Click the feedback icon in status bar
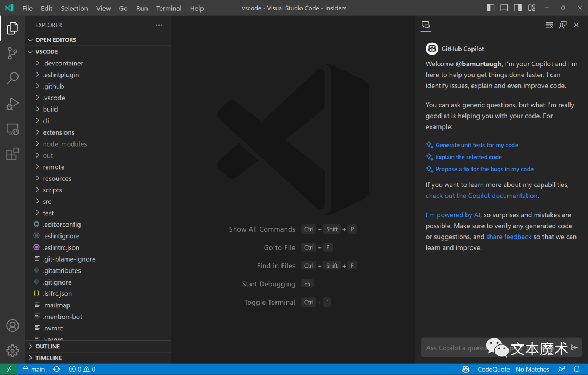The height and width of the screenshot is (375, 588). pyautogui.click(x=561, y=370)
